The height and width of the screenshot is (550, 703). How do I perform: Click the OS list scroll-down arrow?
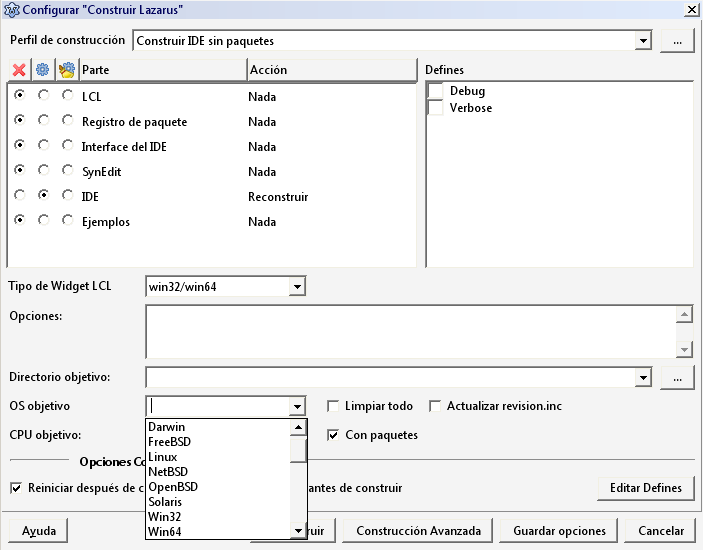298,531
